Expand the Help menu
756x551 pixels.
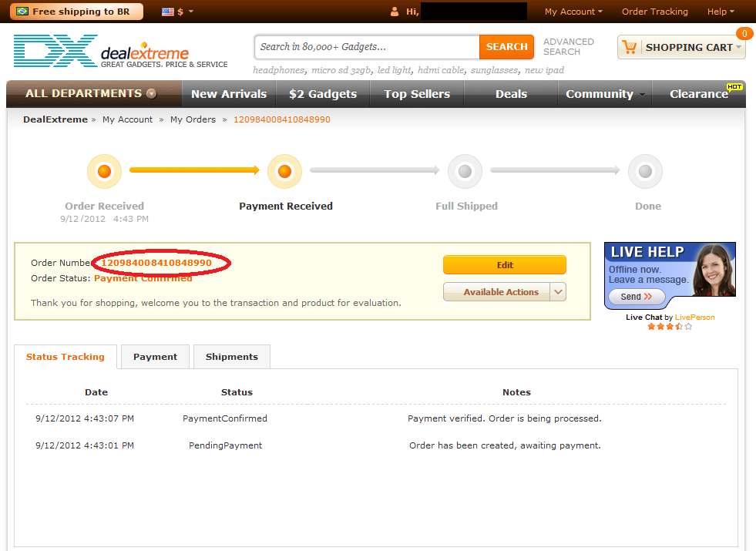point(721,12)
